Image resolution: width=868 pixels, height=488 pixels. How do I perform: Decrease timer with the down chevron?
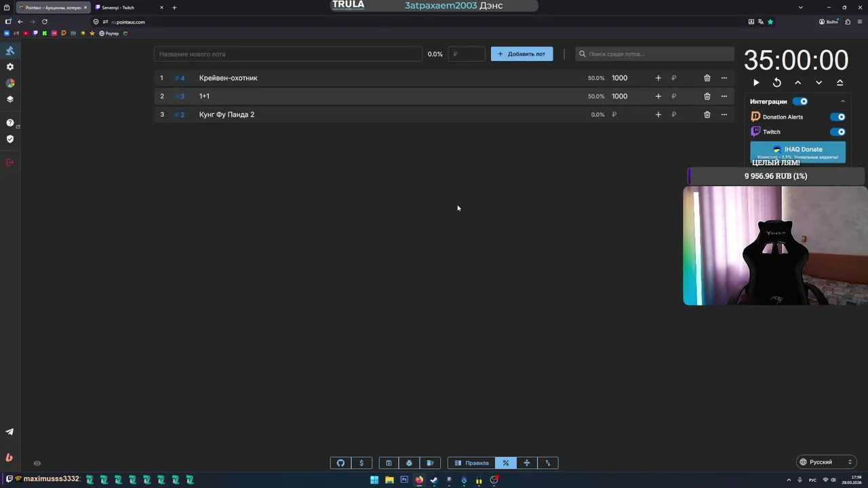tap(819, 83)
